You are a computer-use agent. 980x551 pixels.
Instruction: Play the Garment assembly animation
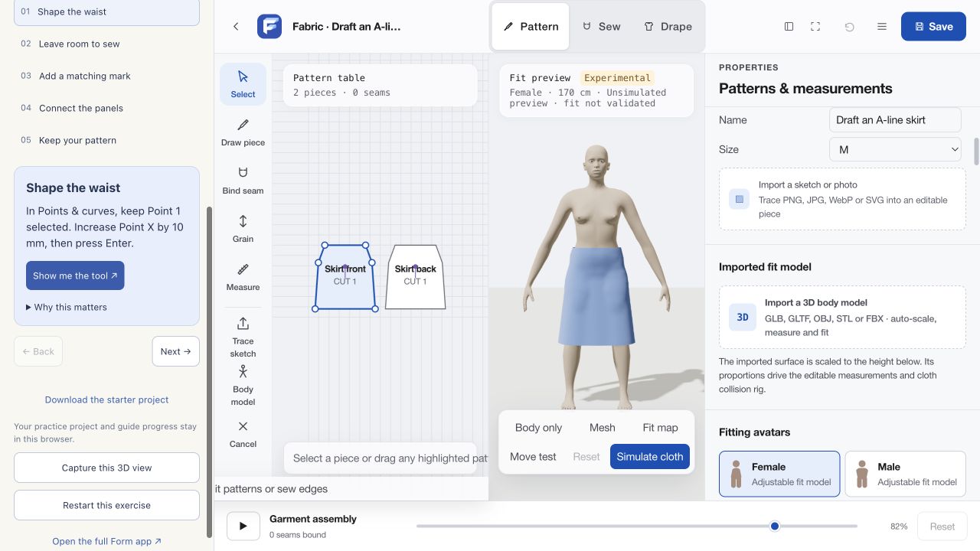pyautogui.click(x=243, y=526)
